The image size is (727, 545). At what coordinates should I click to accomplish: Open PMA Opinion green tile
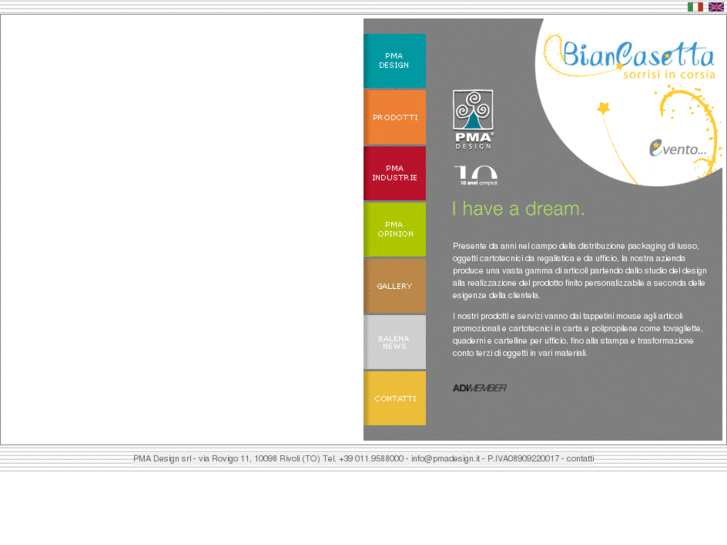click(395, 229)
